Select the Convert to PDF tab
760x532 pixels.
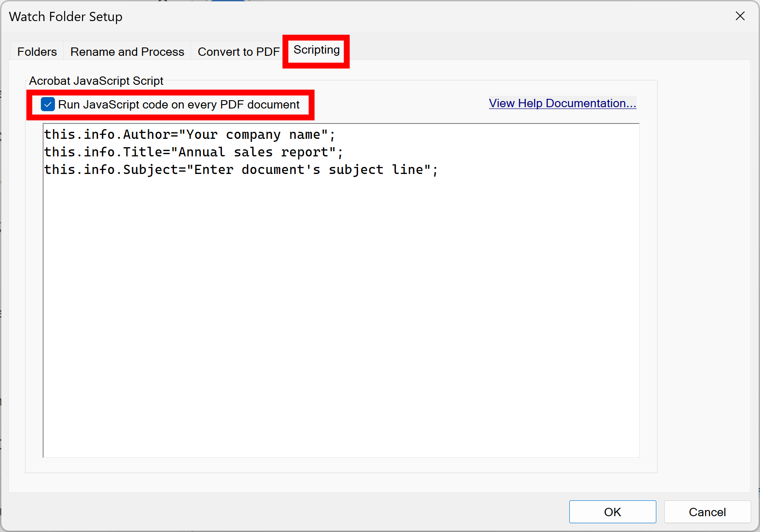(x=239, y=51)
